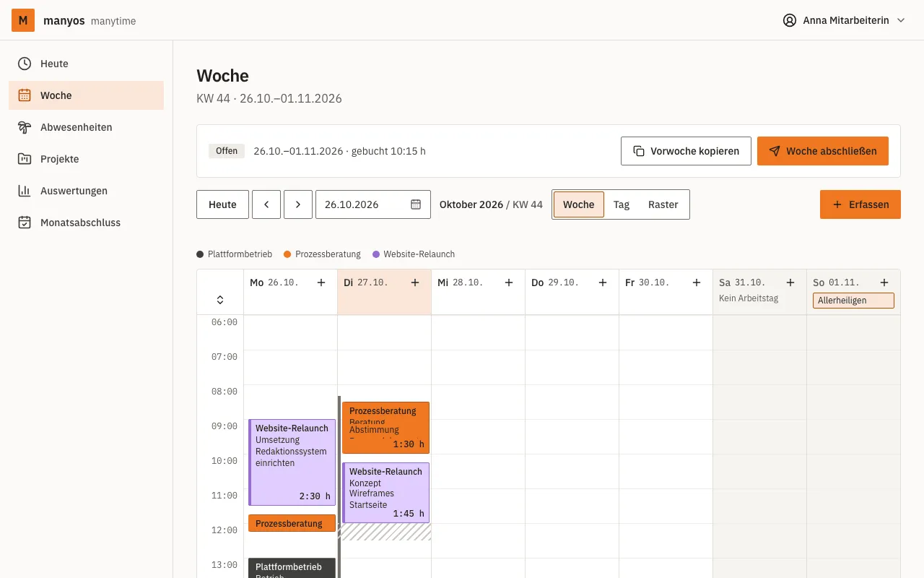924x578 pixels.
Task: Add entry on Di 27.10. plus icon
Action: (415, 282)
